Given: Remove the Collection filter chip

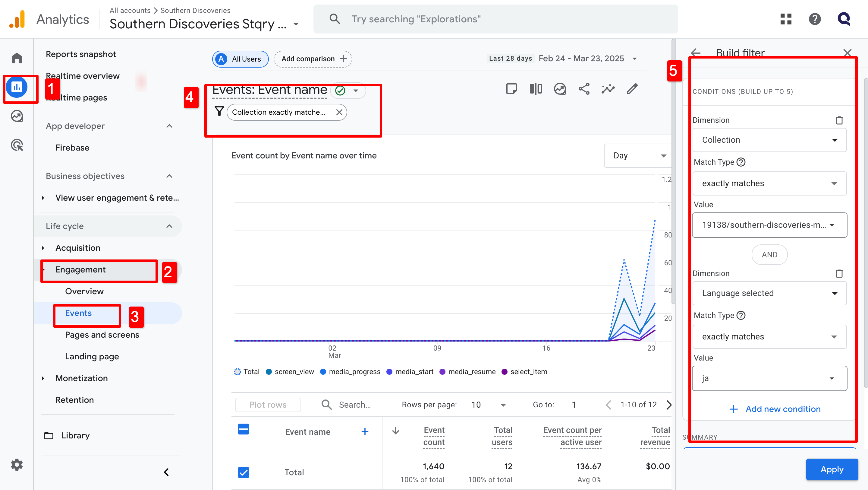Looking at the screenshot, I should (x=339, y=112).
